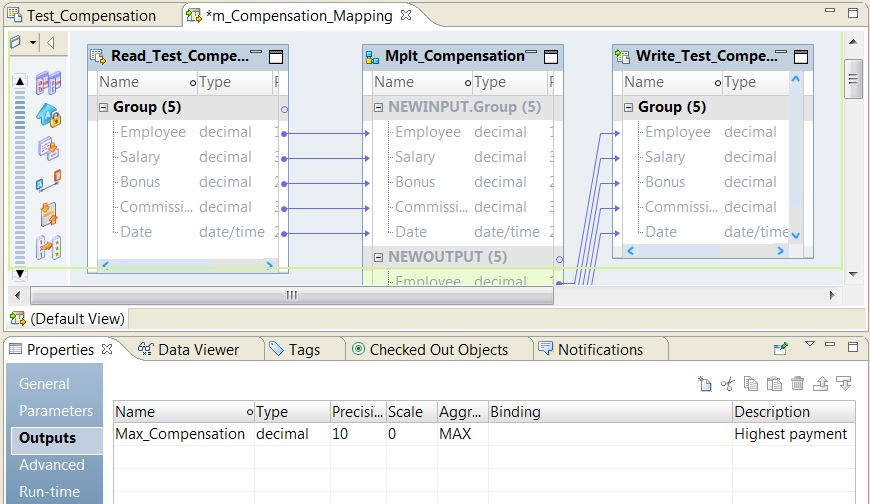Click the palette layout icon above the palette
Image resolution: width=870 pixels, height=504 pixels.
(x=16, y=42)
